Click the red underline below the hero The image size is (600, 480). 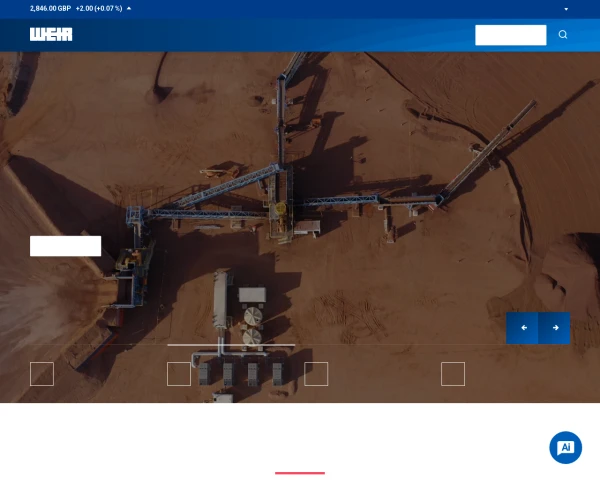pyautogui.click(x=300, y=472)
